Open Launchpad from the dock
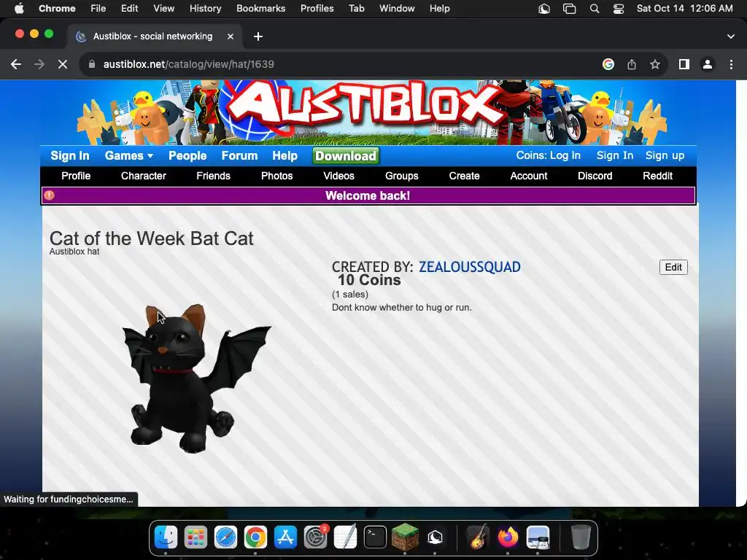 click(196, 537)
